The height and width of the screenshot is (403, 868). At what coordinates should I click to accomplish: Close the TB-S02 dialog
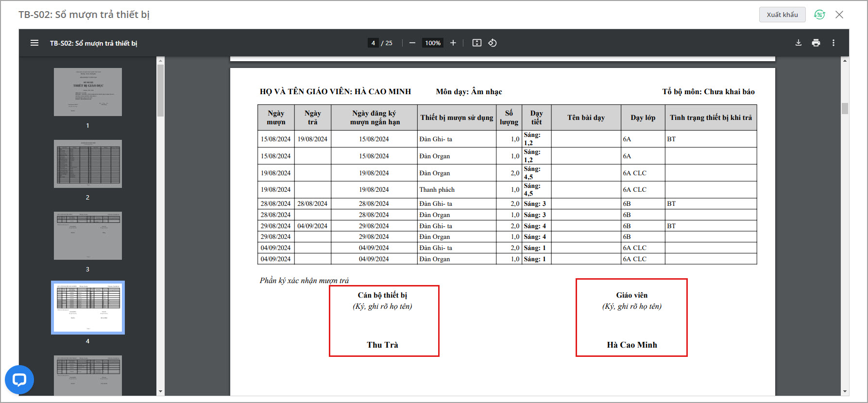[x=839, y=15]
